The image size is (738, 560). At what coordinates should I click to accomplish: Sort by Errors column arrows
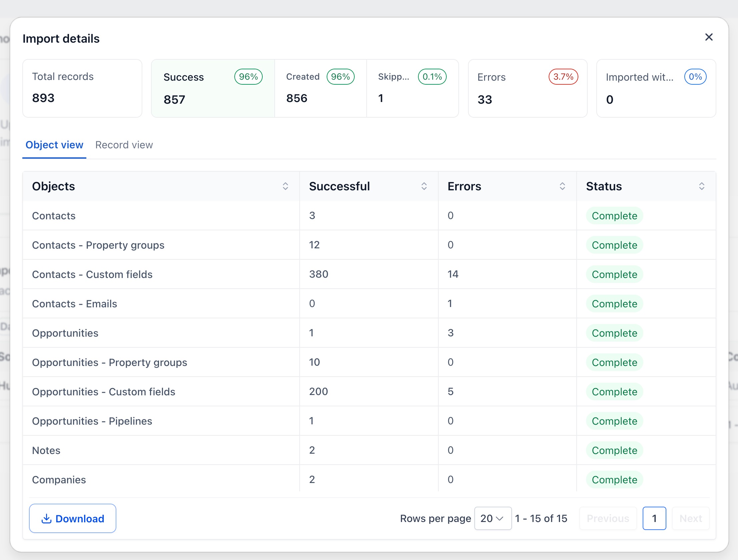click(562, 186)
